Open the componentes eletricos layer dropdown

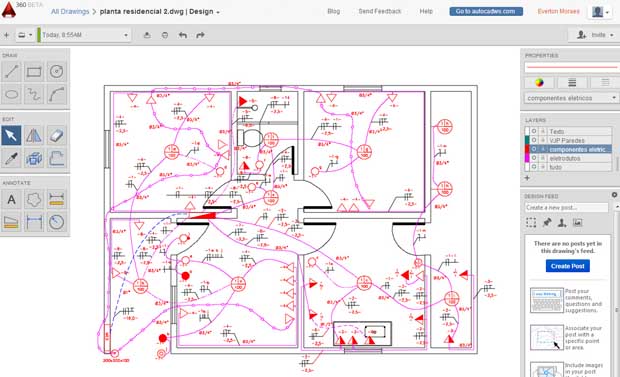(x=571, y=98)
